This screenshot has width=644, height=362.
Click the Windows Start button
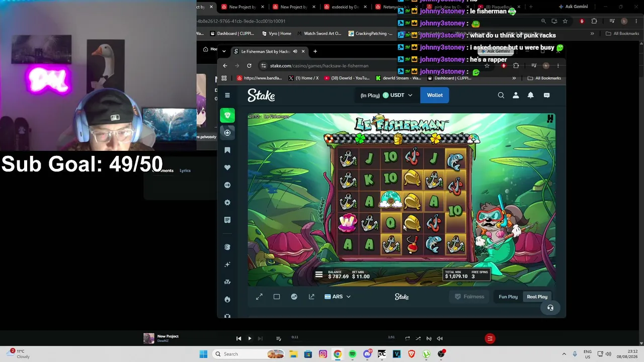pyautogui.click(x=203, y=354)
